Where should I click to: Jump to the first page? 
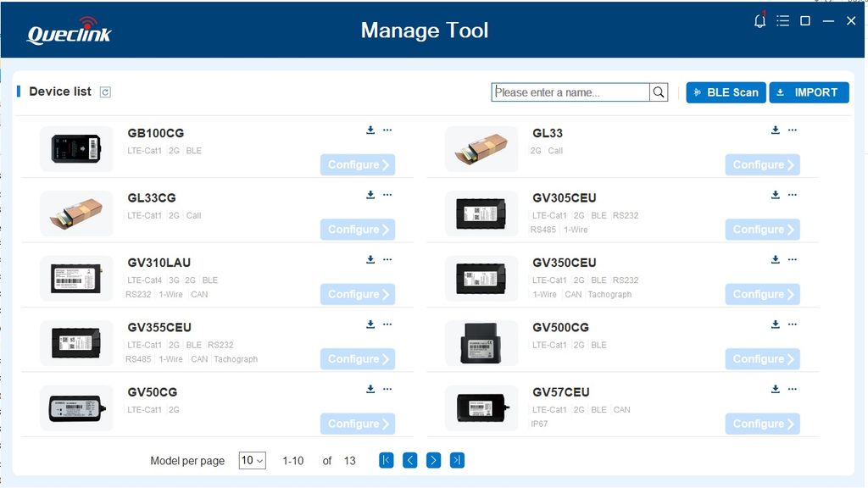tap(387, 461)
